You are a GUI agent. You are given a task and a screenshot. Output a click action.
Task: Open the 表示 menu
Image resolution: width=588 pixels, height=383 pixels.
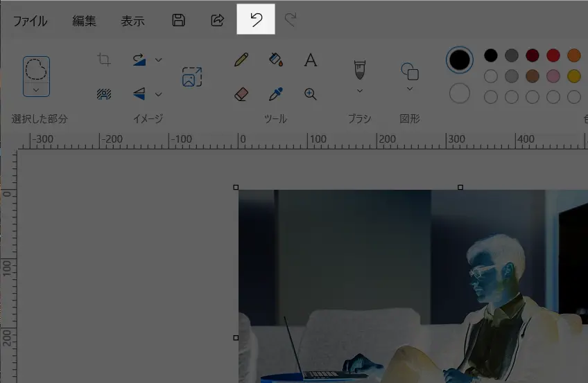tap(132, 21)
